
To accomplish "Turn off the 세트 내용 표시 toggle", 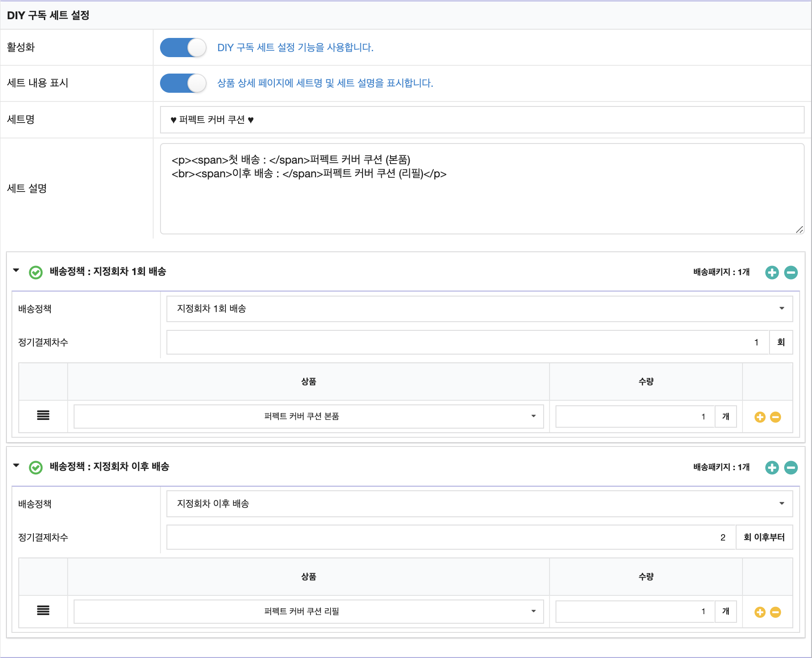I will [x=183, y=83].
